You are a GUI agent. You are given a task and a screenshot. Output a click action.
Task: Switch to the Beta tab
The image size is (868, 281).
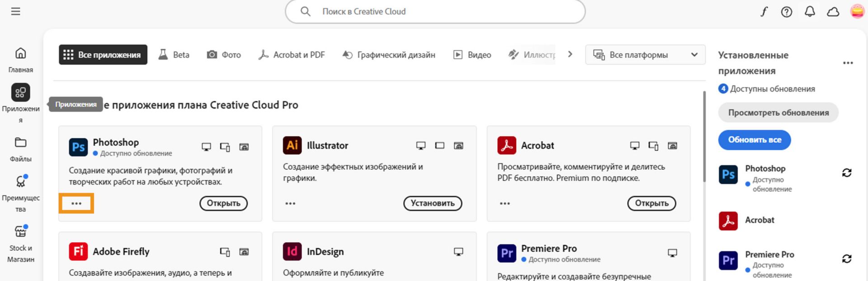[174, 55]
